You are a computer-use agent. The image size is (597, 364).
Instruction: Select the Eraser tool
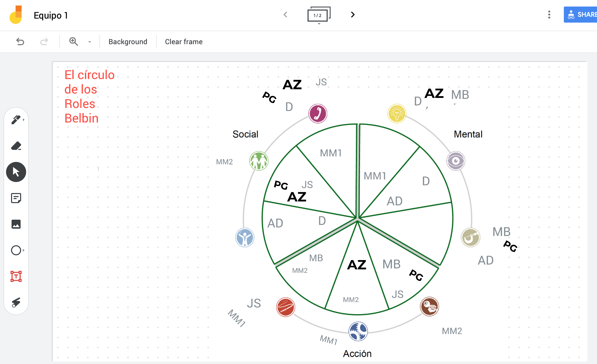pos(16,146)
